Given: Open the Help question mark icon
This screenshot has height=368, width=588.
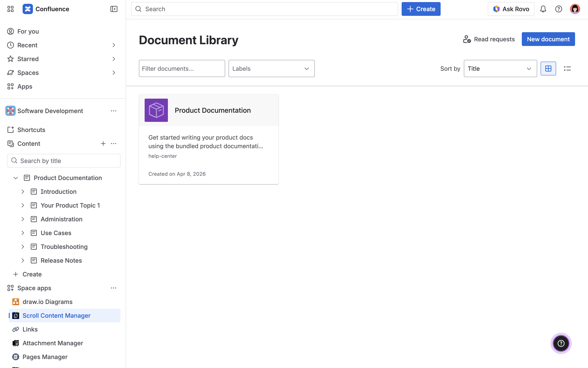Looking at the screenshot, I should click(559, 9).
